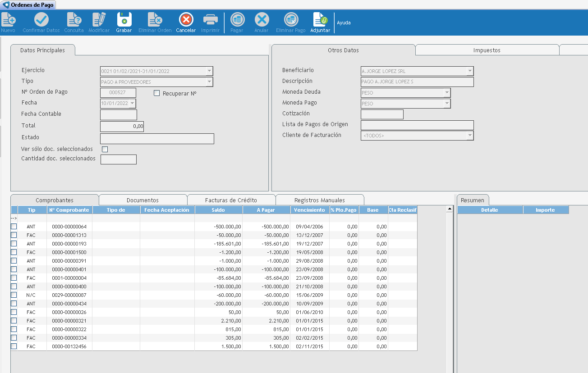Expand the Cliente de Facturación dropdown
This screenshot has width=588, height=373.
(470, 136)
